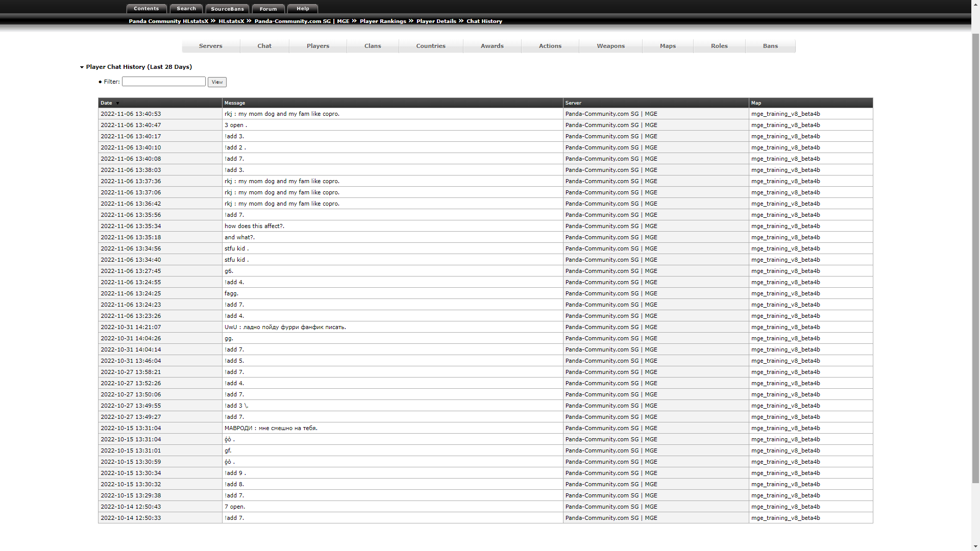The height and width of the screenshot is (551, 980).
Task: Switch to the Chat tab
Action: (264, 46)
